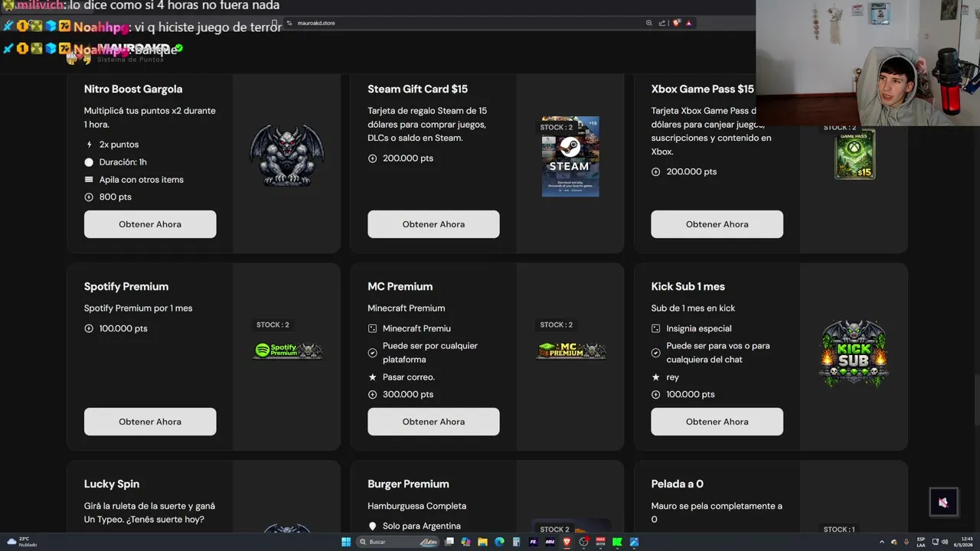
Task: Open Brave Shields lion icon
Action: [677, 23]
